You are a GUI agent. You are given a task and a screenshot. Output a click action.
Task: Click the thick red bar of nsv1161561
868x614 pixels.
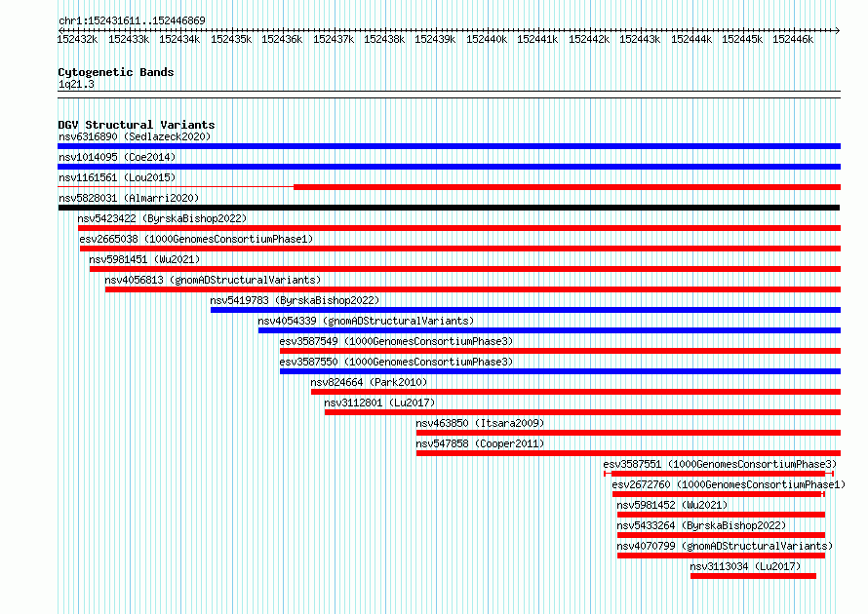click(x=567, y=187)
